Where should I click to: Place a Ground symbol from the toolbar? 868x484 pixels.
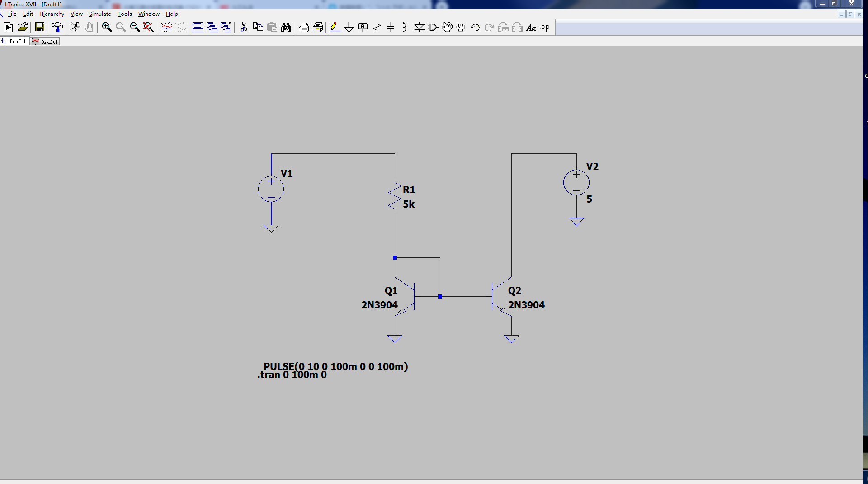(349, 27)
